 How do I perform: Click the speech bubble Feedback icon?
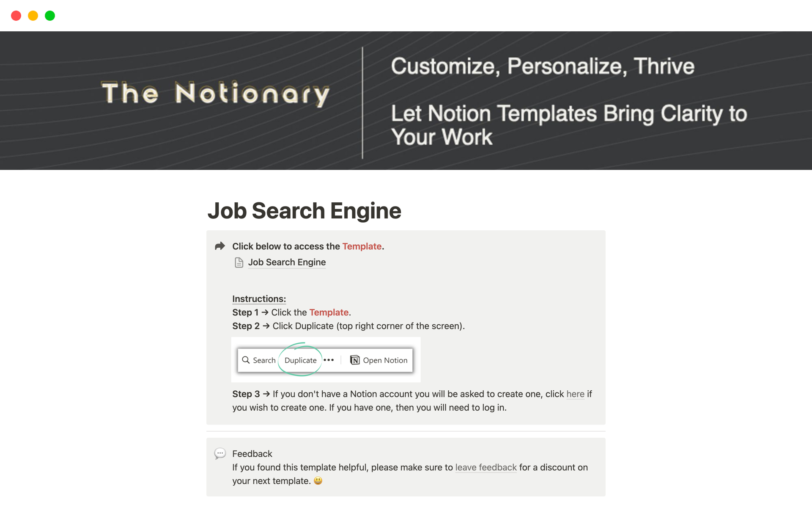pos(221,453)
